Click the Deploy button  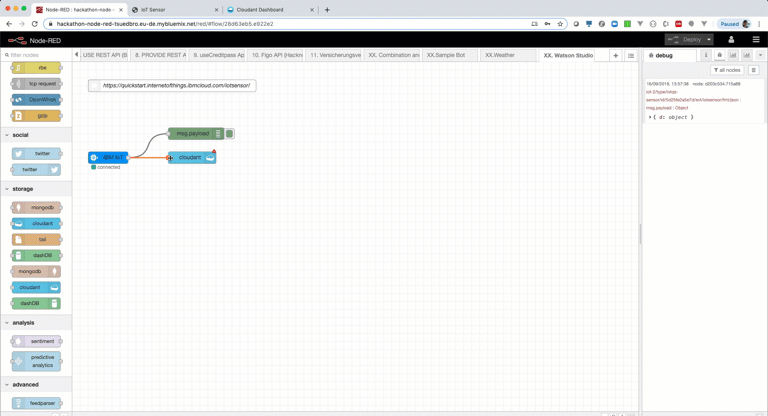tap(685, 40)
